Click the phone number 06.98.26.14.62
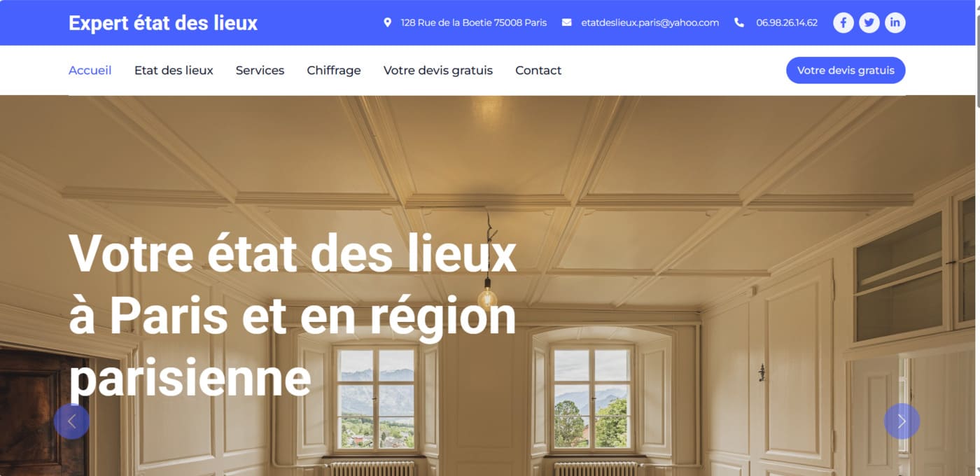This screenshot has width=980, height=476. click(x=787, y=22)
